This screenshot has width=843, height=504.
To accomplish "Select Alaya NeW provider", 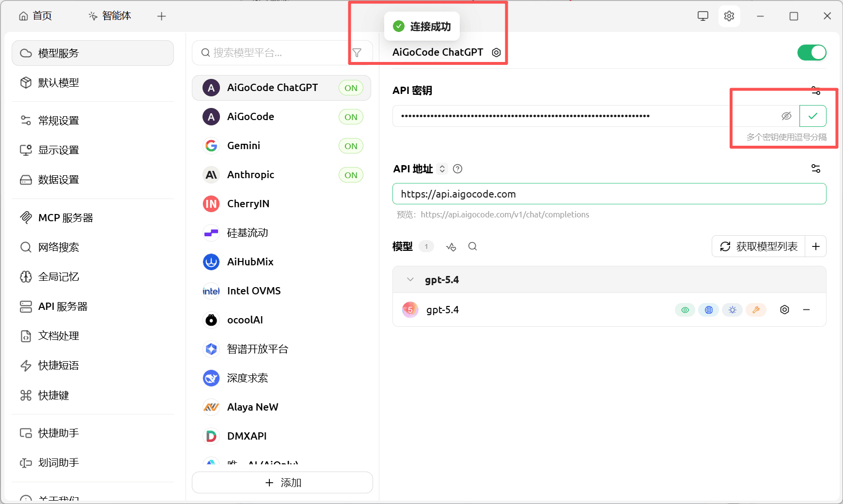I will coord(281,407).
